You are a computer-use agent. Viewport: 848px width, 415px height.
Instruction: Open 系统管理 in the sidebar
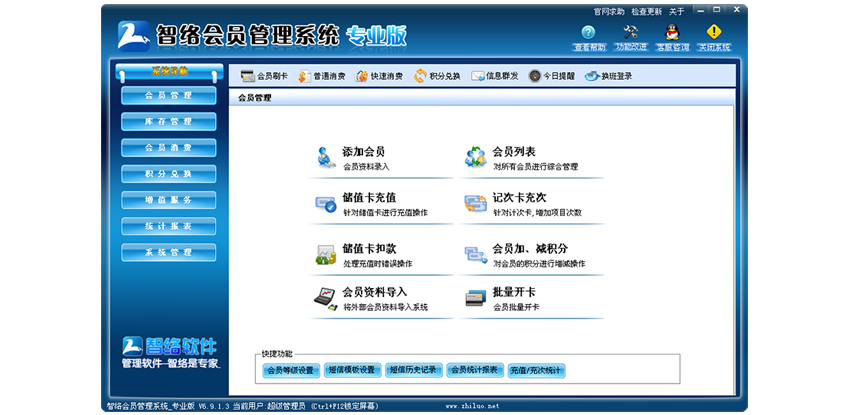169,253
